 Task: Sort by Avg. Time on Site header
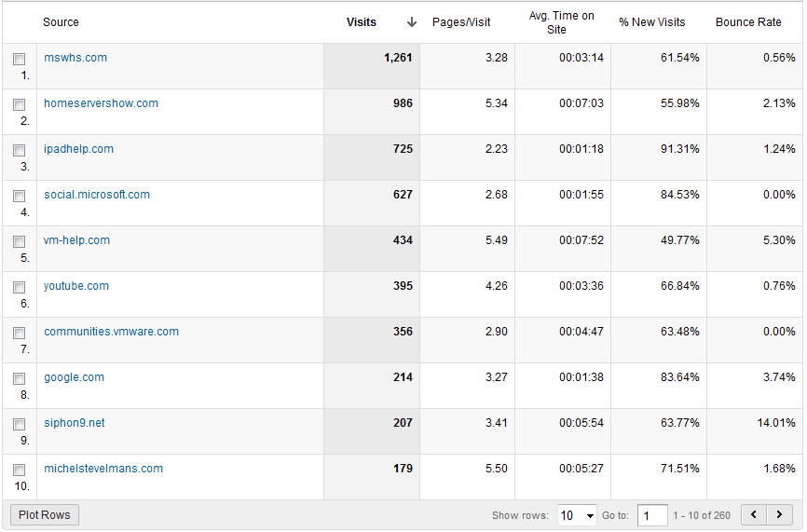pyautogui.click(x=562, y=22)
